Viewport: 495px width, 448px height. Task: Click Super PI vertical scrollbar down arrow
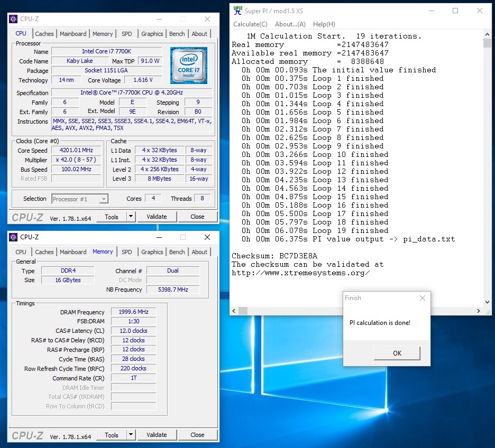click(487, 302)
